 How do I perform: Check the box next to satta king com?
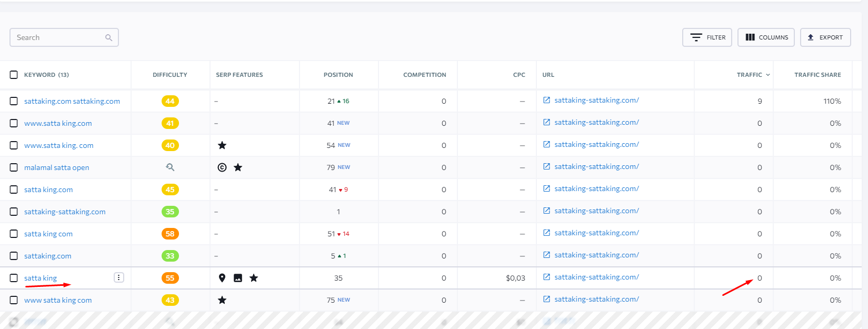click(x=14, y=234)
